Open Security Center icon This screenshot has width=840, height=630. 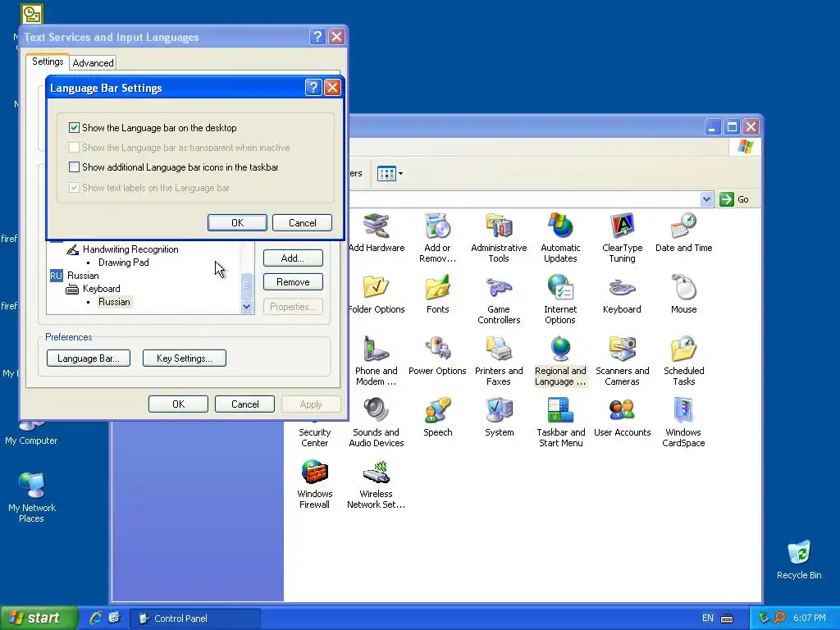coord(314,436)
